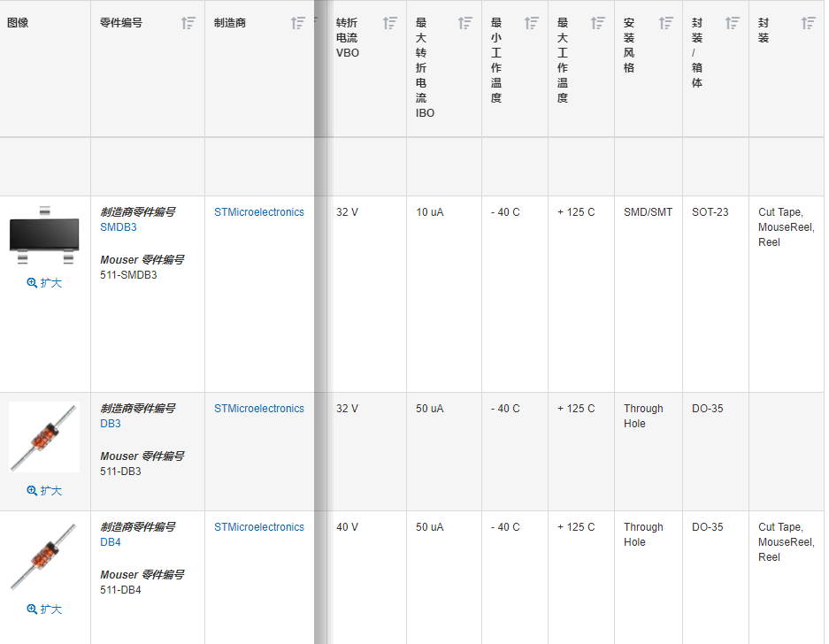This screenshot has height=644, width=829.
Task: Click the DB3 diode product thumbnail
Action: pos(44,437)
